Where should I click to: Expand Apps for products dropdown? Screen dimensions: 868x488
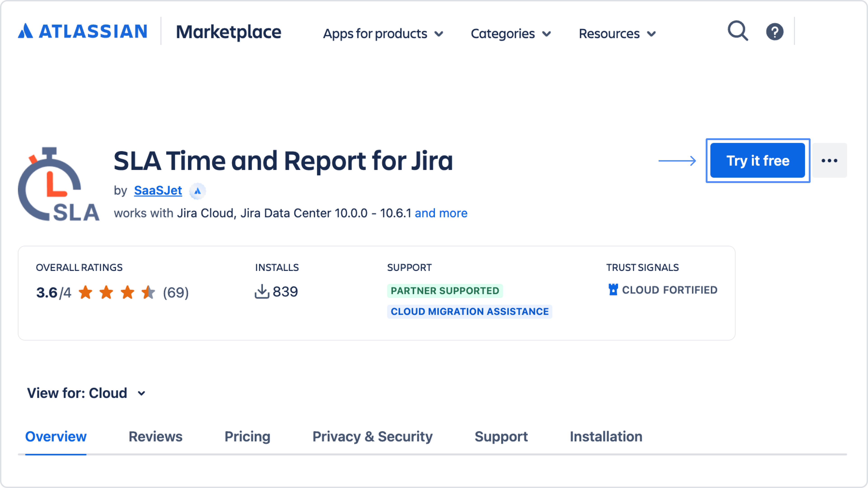pyautogui.click(x=383, y=34)
